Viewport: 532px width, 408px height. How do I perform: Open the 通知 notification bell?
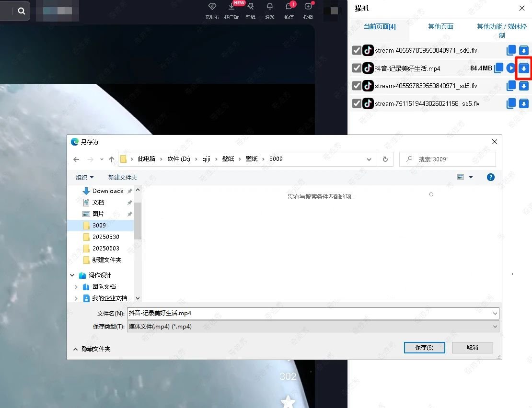pos(269,9)
